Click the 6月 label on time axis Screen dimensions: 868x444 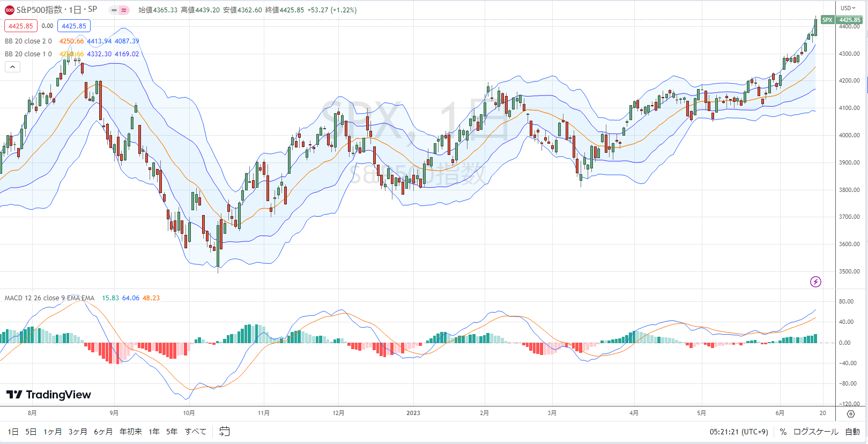click(780, 413)
